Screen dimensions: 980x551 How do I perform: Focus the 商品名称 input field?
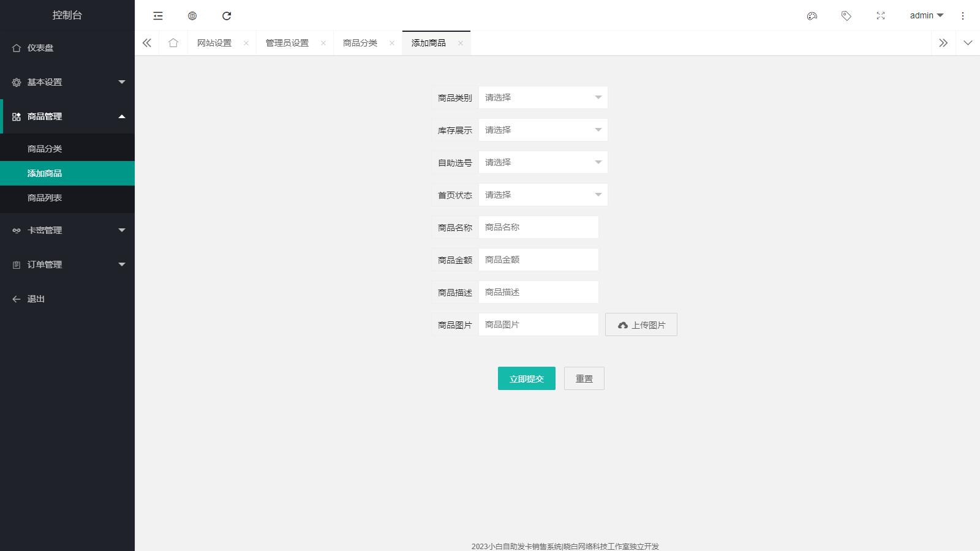pos(538,227)
